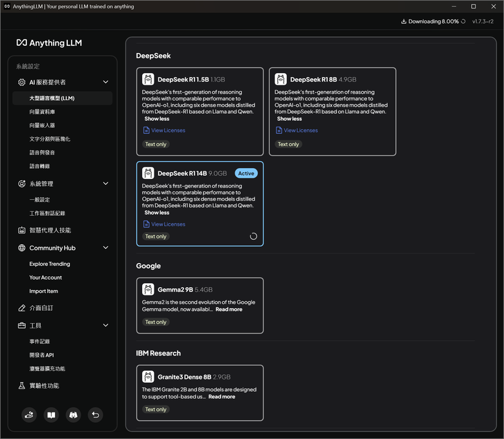The height and width of the screenshot is (439, 504).
Task: Collapse the Community Hub section chevron
Action: click(x=106, y=248)
